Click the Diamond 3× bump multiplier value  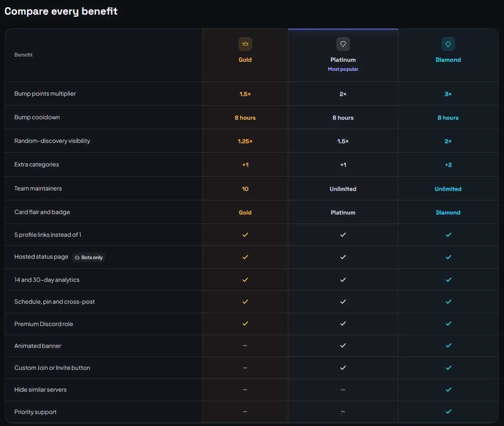coord(448,94)
